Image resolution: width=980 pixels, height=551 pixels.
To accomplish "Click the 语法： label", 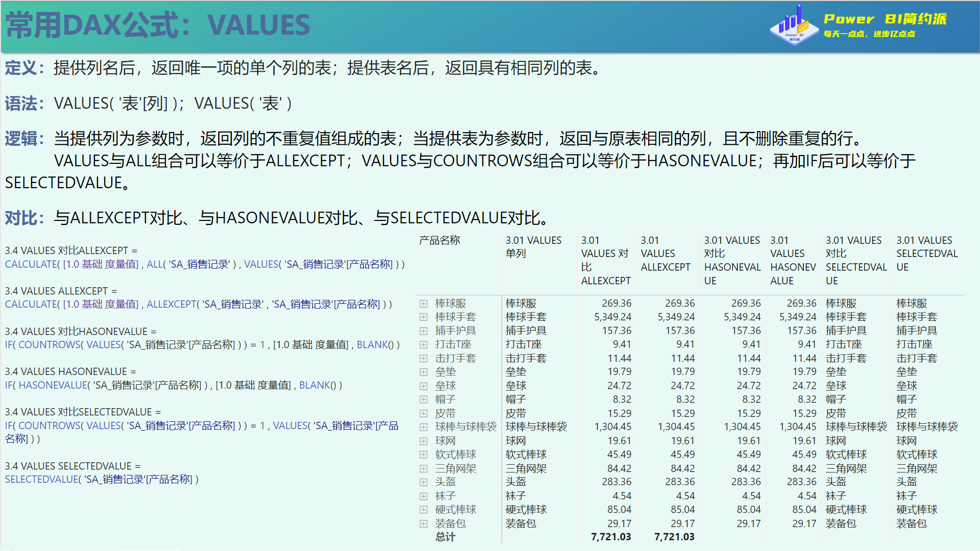I will pyautogui.click(x=25, y=103).
